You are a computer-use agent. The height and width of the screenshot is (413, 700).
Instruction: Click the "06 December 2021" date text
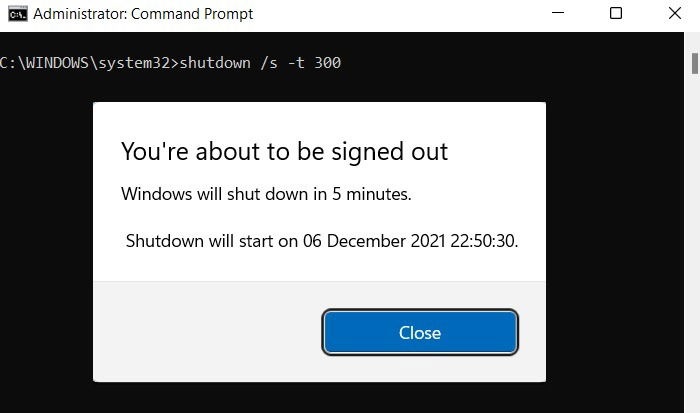click(x=374, y=241)
